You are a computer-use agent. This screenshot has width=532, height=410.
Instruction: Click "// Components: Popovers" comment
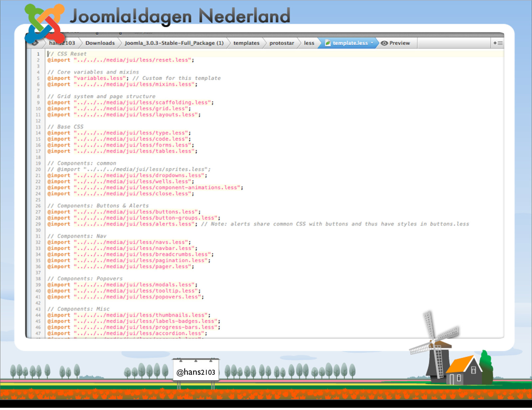pyautogui.click(x=85, y=279)
